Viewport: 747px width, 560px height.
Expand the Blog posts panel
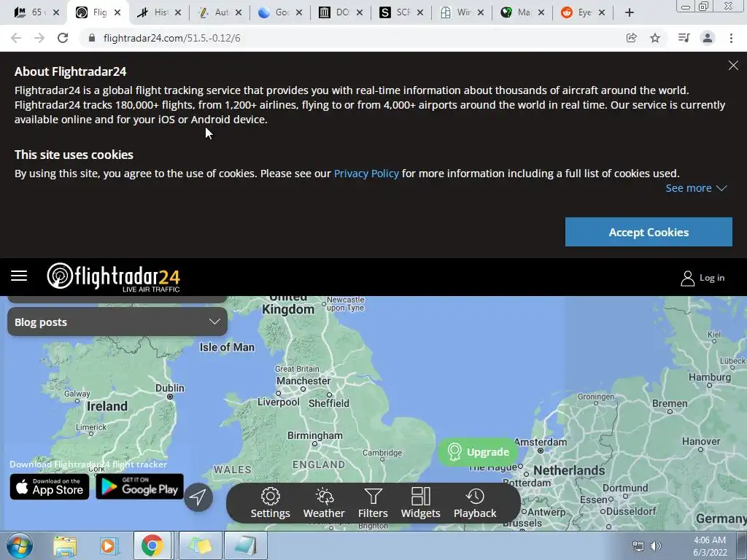(x=117, y=322)
